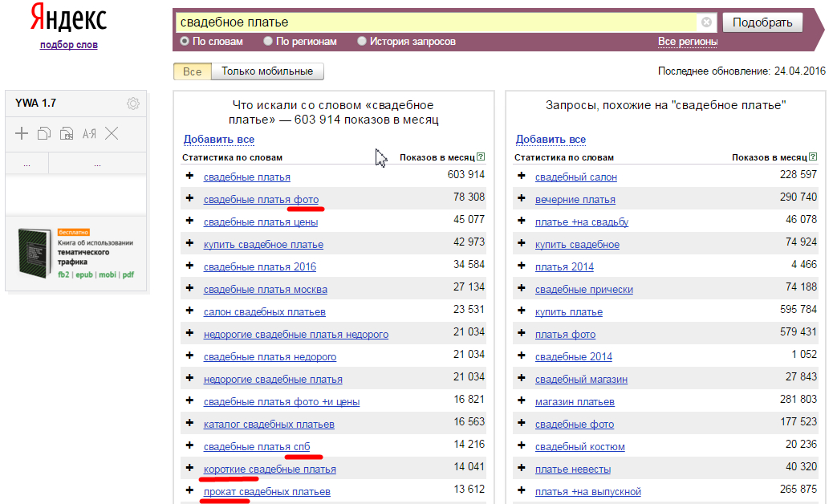Screen dimensions: 833x504
Task: Click YWA copy with frequencies icon
Action: pyautogui.click(x=67, y=134)
